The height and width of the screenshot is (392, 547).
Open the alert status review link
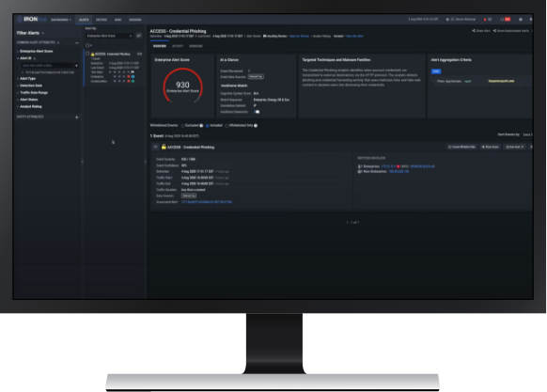click(x=299, y=36)
